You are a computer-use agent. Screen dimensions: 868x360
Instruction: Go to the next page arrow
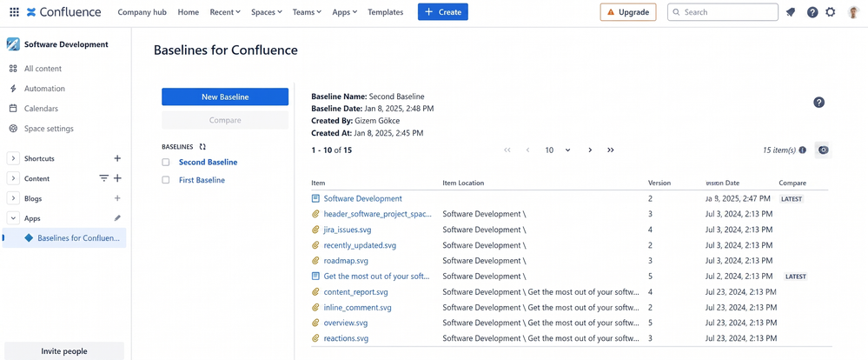click(590, 150)
